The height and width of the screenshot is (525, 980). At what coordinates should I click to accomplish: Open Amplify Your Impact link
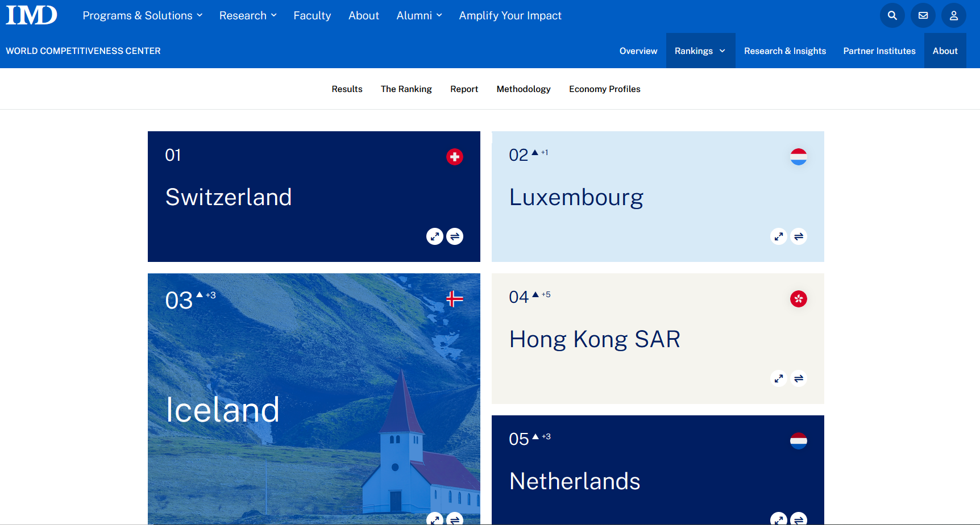510,15
